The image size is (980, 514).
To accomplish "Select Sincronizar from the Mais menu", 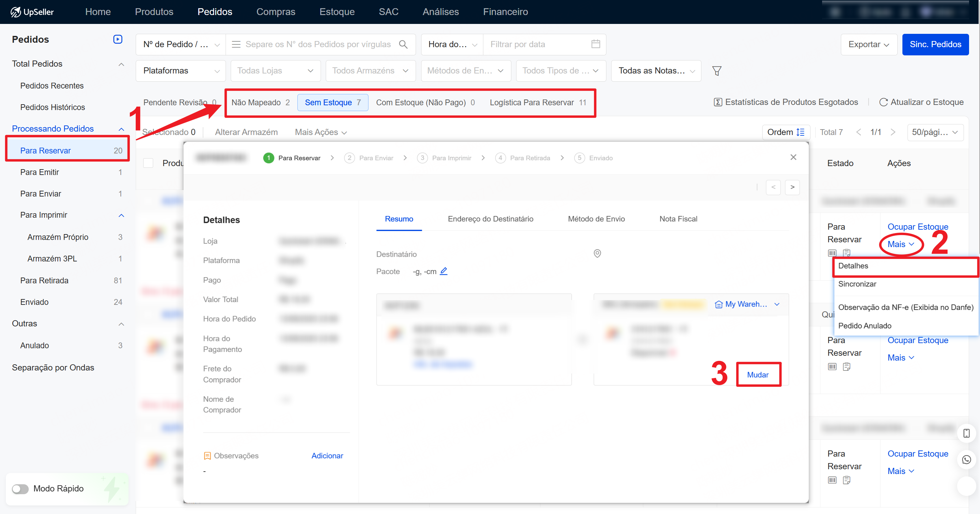I will 857,284.
